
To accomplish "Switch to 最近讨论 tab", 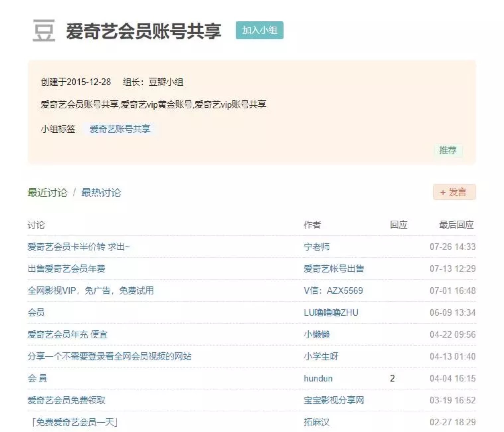I will (47, 192).
